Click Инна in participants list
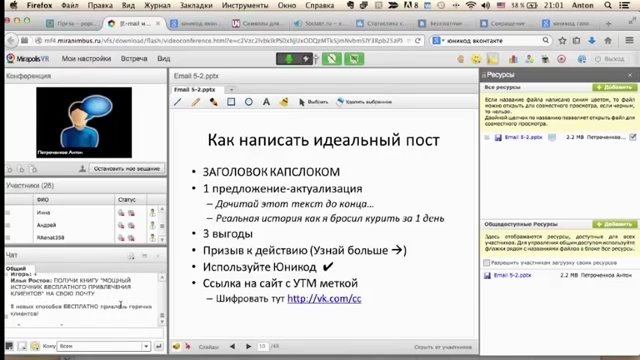This screenshot has height=360, width=640. click(x=44, y=213)
